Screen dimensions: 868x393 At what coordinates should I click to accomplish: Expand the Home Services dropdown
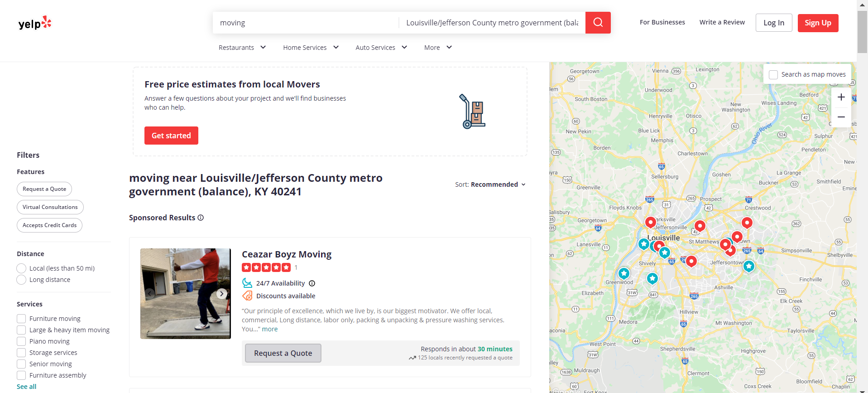tap(311, 48)
